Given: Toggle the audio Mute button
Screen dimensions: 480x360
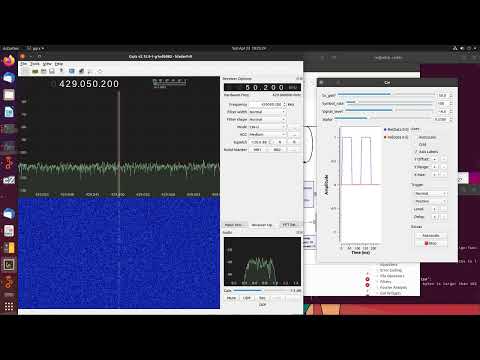Looking at the screenshot, I should pos(231,298).
